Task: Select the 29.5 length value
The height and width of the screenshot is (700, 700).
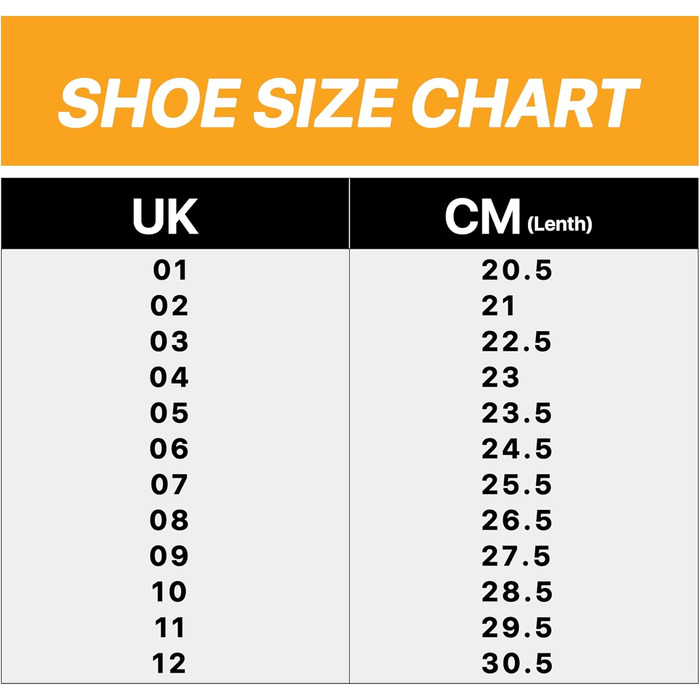Action: [x=517, y=628]
